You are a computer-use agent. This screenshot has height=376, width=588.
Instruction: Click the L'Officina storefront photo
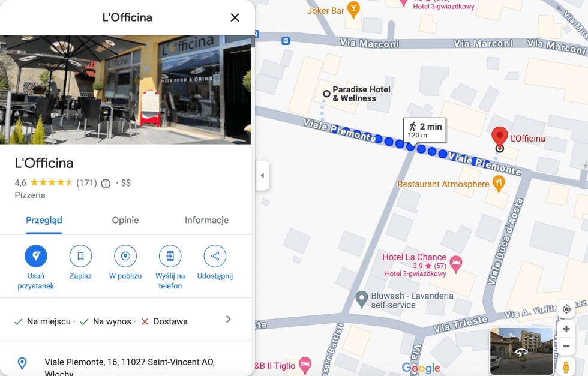tap(125, 89)
